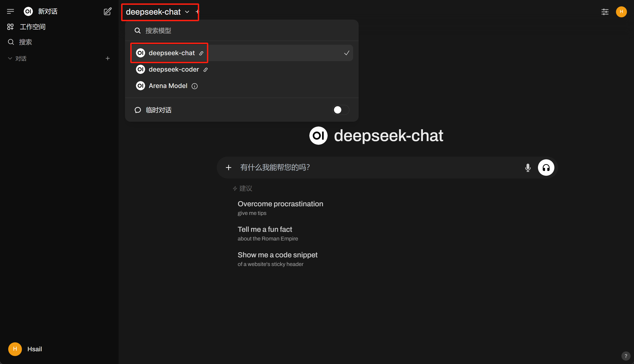
Task: Choose the Overcome procrastination suggestion
Action: tap(280, 208)
